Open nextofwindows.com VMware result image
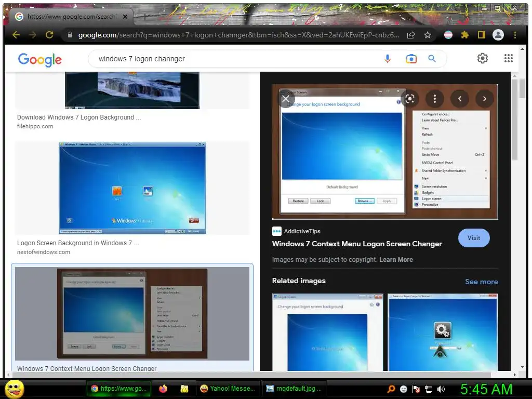Image resolution: width=532 pixels, height=399 pixels. tap(132, 188)
